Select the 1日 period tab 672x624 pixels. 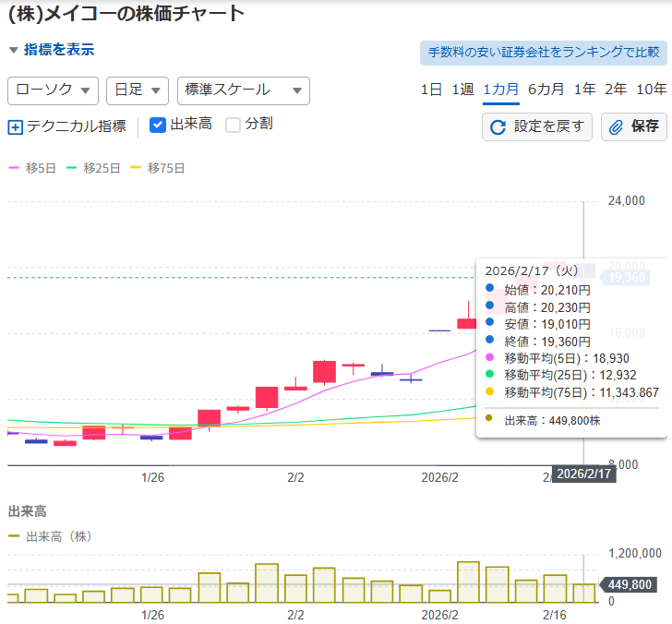431,90
